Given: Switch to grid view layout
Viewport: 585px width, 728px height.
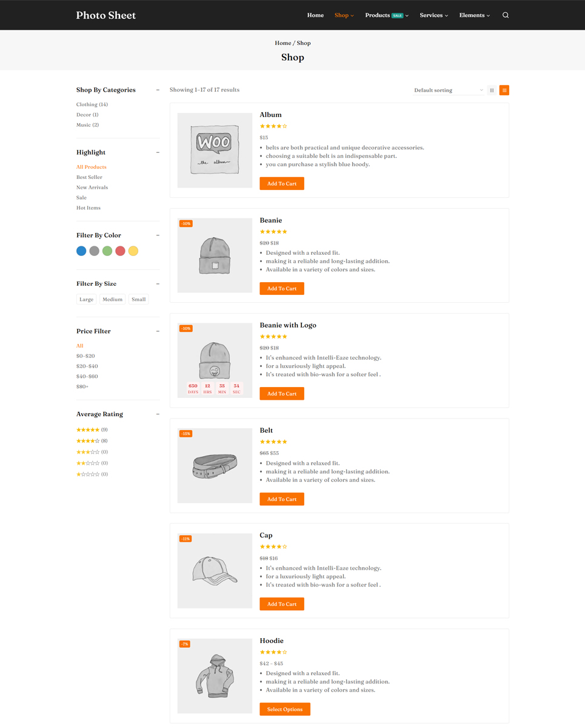Looking at the screenshot, I should [x=492, y=90].
